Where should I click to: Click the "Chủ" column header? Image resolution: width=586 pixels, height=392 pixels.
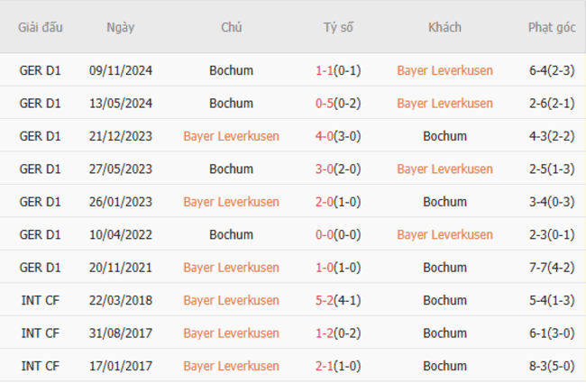click(231, 27)
